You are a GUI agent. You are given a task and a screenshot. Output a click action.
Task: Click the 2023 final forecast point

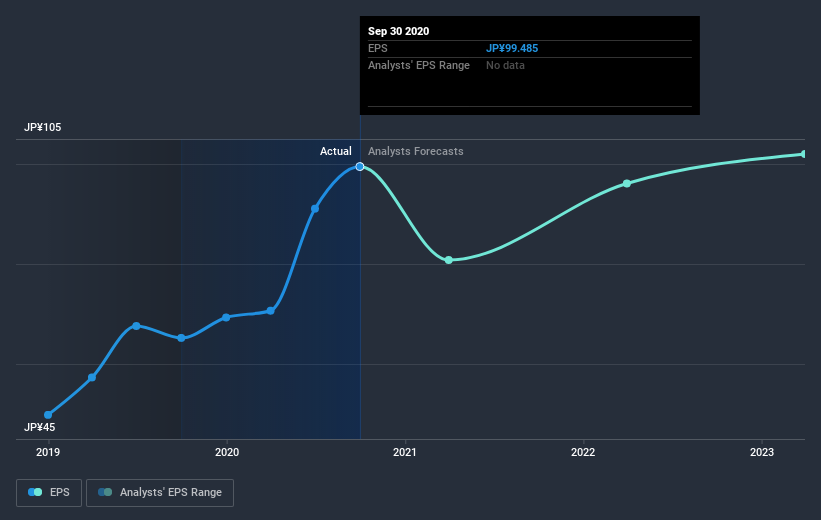pos(804,154)
